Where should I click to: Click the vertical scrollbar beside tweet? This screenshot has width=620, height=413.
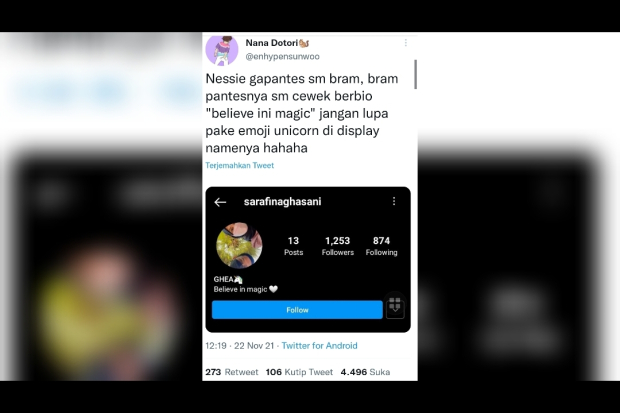tap(416, 74)
